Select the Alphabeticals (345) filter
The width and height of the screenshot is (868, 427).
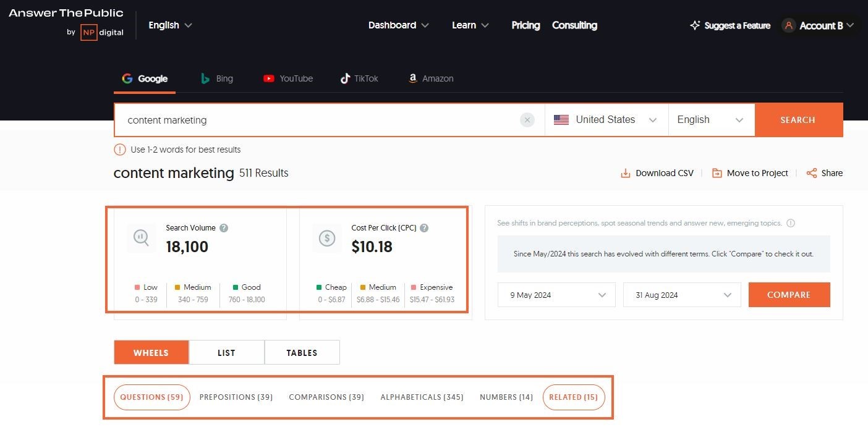click(x=422, y=397)
